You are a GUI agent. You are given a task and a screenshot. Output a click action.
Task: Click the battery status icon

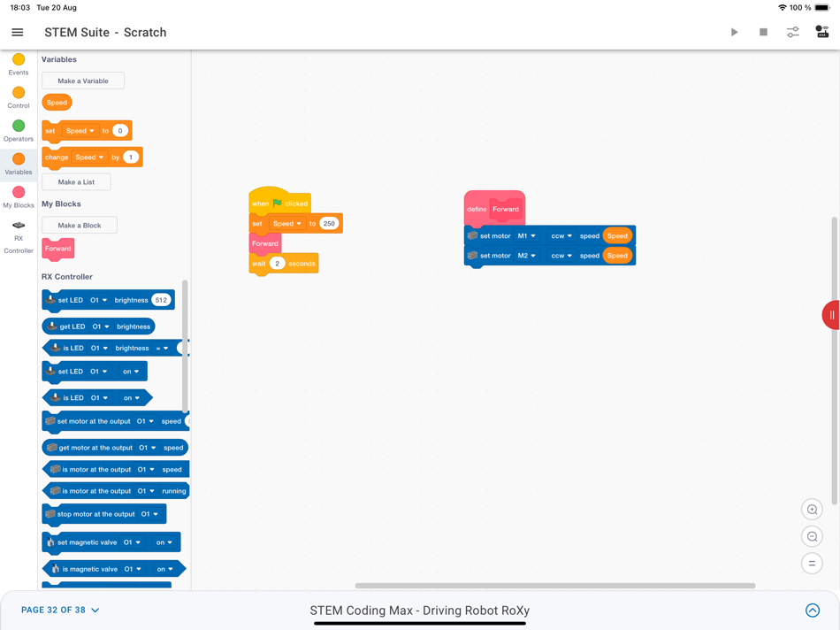tap(822, 7)
